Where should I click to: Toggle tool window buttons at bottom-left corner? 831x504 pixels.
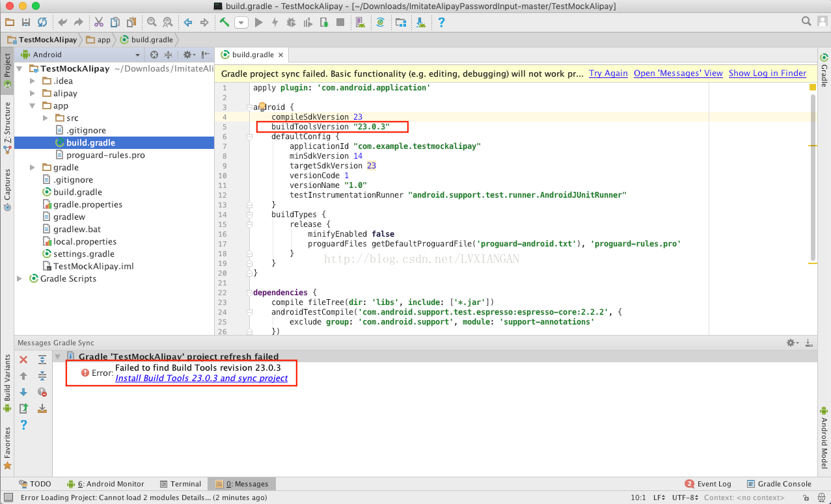point(7,497)
